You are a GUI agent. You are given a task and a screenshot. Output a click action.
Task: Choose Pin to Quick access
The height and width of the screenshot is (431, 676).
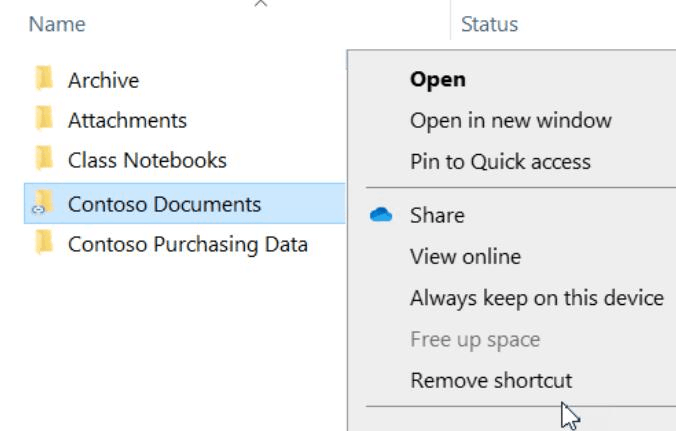[500, 162]
